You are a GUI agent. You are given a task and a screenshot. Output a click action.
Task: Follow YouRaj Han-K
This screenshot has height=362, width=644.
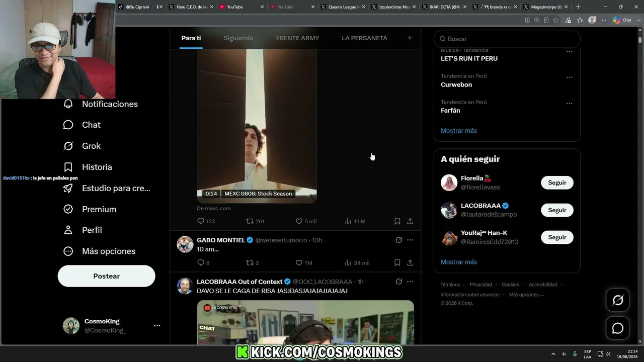point(557,237)
